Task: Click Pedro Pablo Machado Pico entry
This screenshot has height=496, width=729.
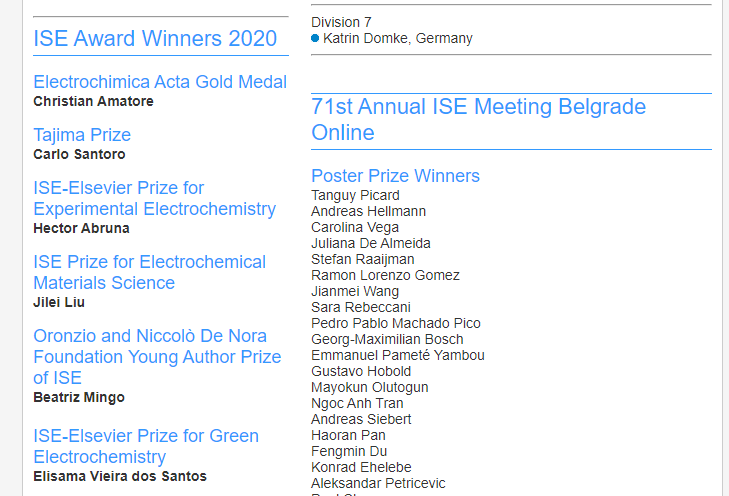Action: [396, 323]
